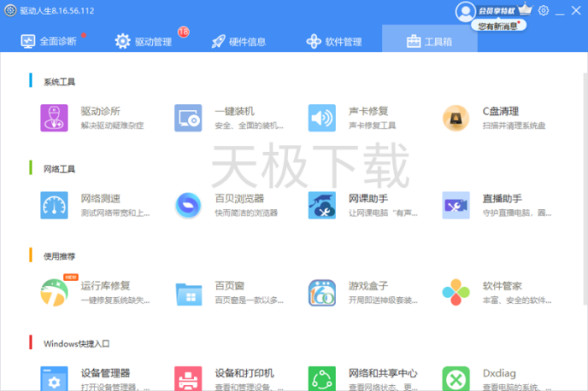
Task: Click the 软件管家 title text
Action: [x=502, y=286]
